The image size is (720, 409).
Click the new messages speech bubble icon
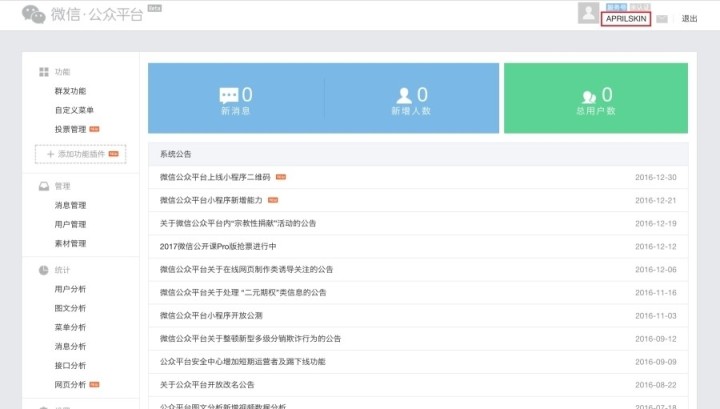[229, 95]
